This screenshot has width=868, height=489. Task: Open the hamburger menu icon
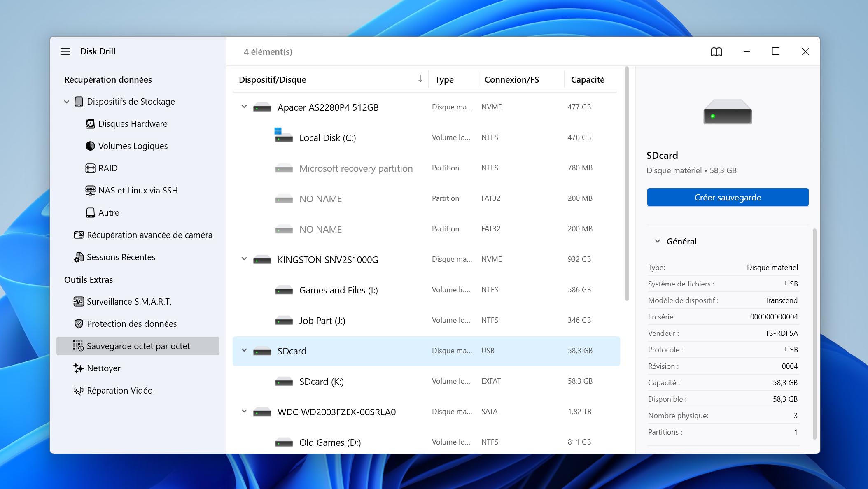coord(65,51)
